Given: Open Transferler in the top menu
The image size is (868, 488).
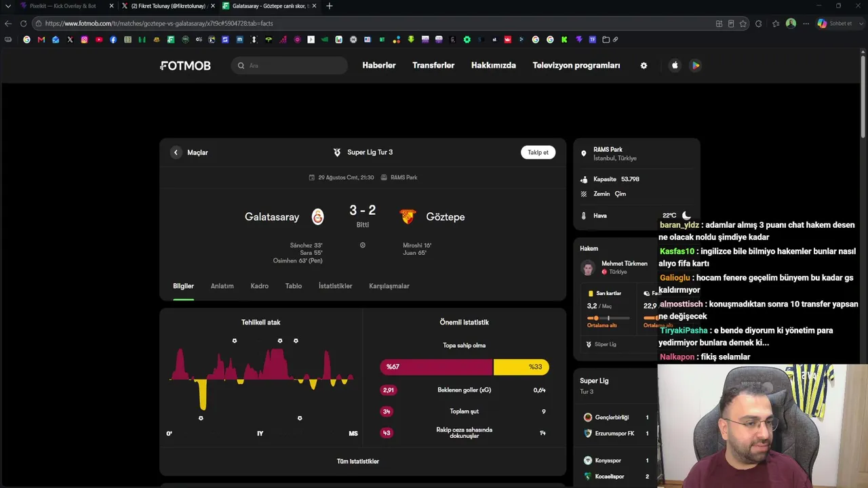Looking at the screenshot, I should [x=433, y=66].
